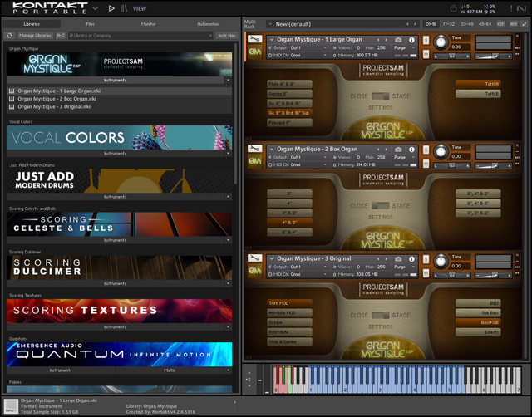Click the OM logo icon of 1 Large Organ

[254, 52]
